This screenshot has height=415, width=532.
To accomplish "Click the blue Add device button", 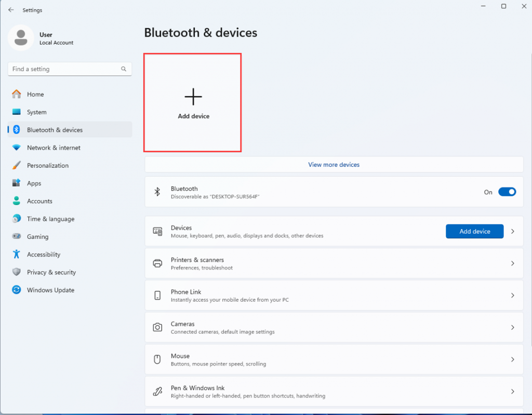I will coord(474,232).
